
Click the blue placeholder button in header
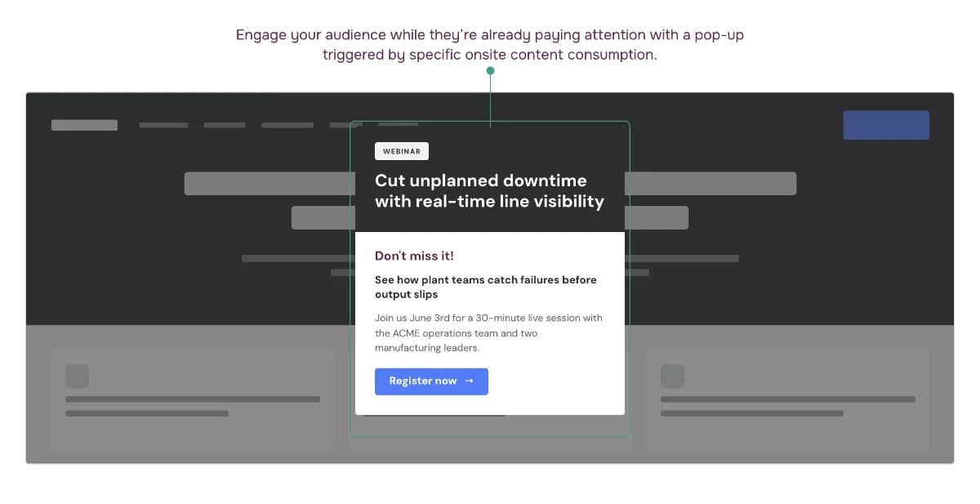[886, 125]
